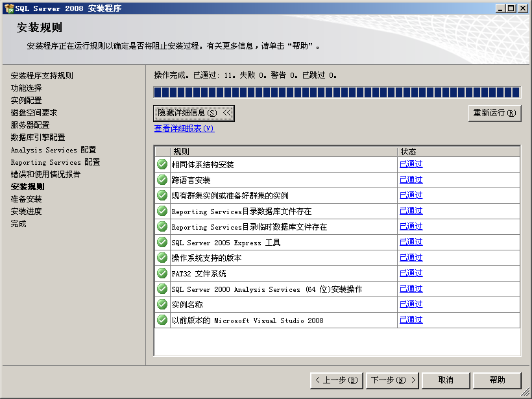Click check icon beside 实例名称

pos(162,305)
